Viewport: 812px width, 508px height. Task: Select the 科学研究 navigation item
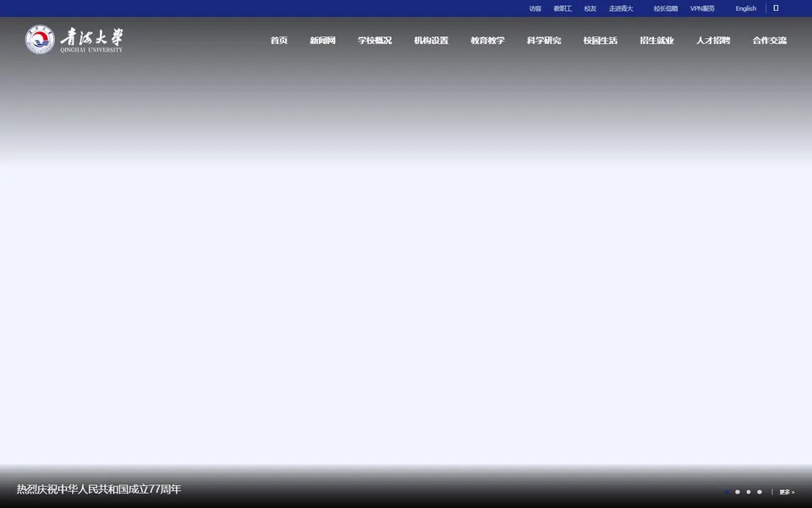544,41
